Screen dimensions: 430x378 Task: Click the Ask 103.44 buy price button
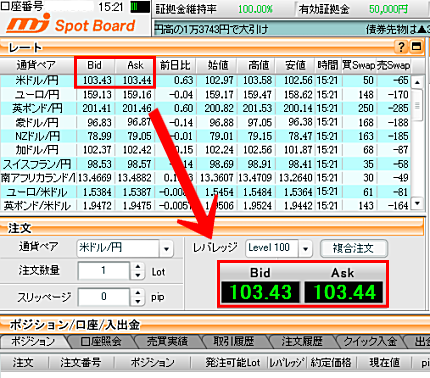click(x=344, y=292)
